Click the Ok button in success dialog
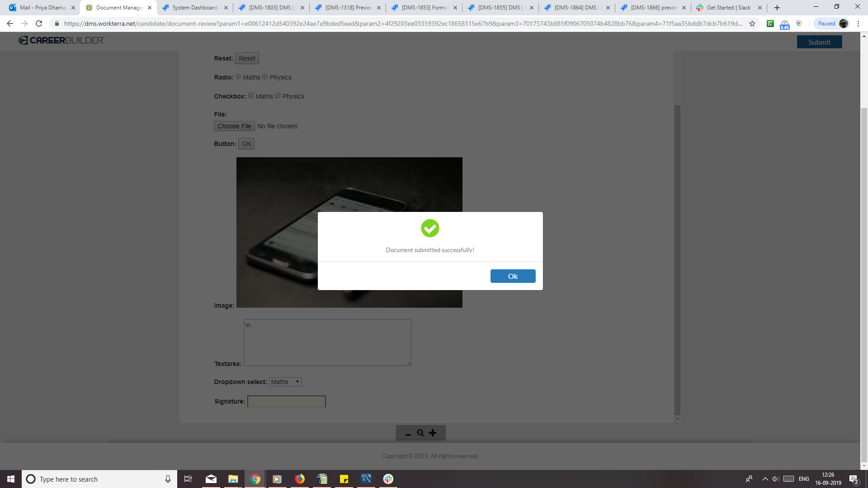The height and width of the screenshot is (488, 868). click(513, 276)
